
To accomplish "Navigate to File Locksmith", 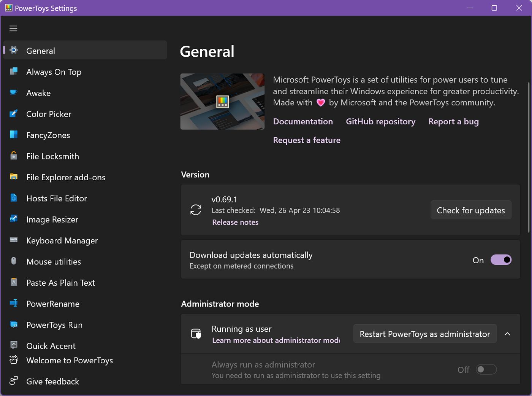I will [x=85, y=156].
